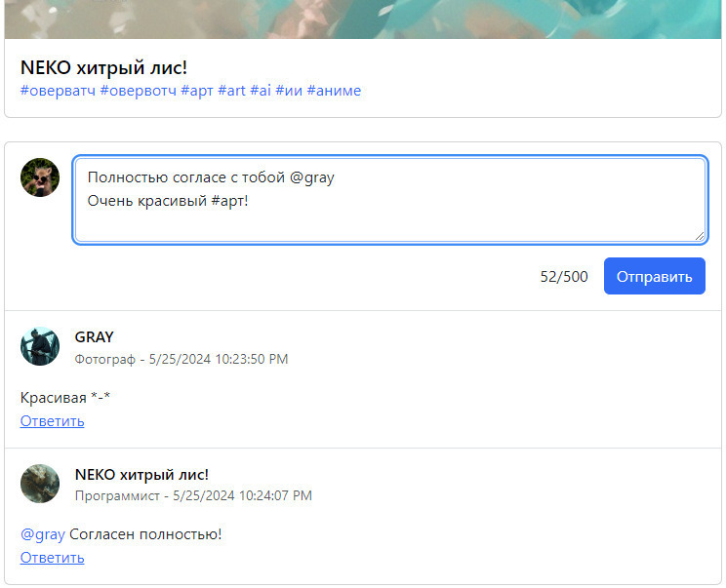
Task: Click the avatar on NEKO's comment
Action: click(40, 484)
